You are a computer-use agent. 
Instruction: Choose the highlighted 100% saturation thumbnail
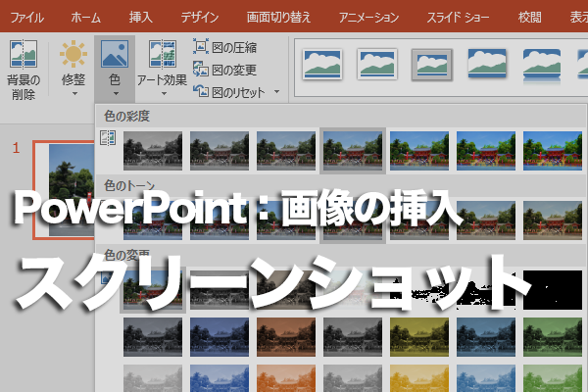coord(353,151)
